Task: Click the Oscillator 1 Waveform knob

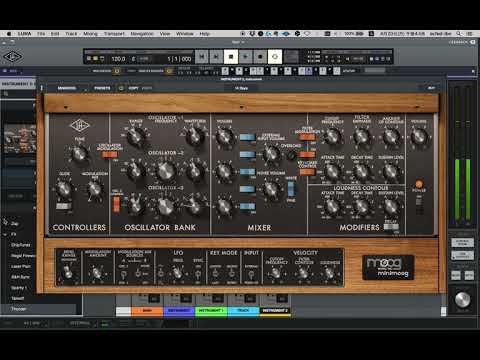Action: point(195,136)
